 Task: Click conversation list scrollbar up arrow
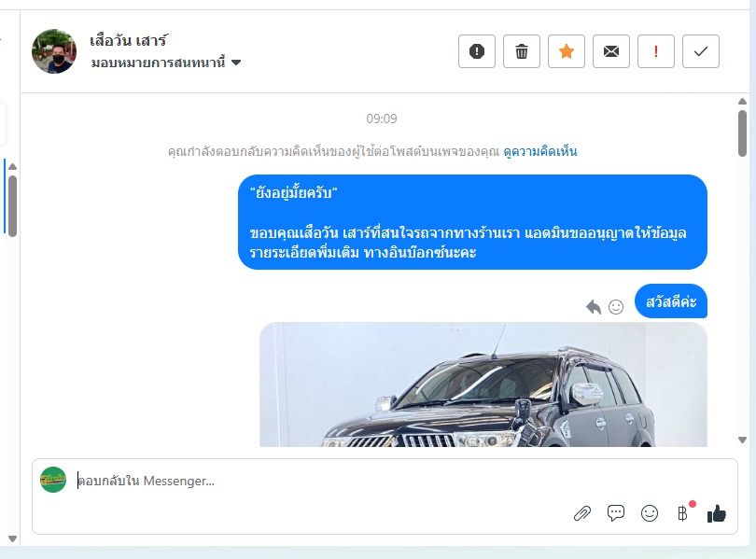(x=12, y=167)
